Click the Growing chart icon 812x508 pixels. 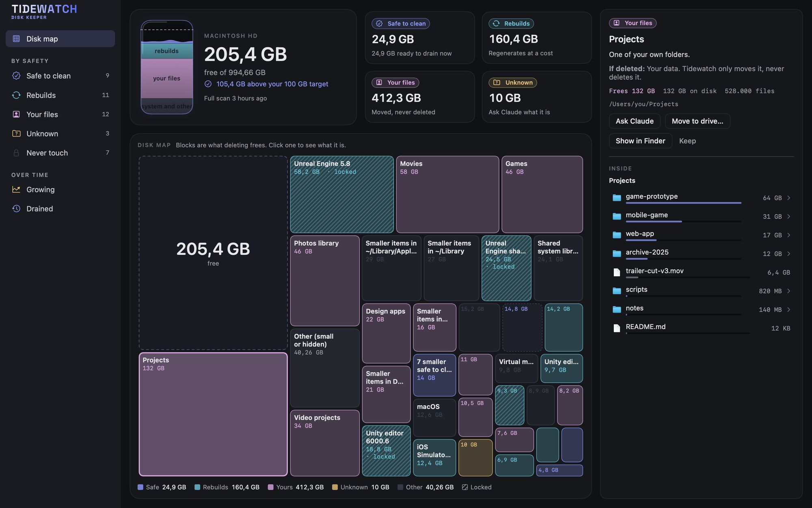(x=16, y=189)
